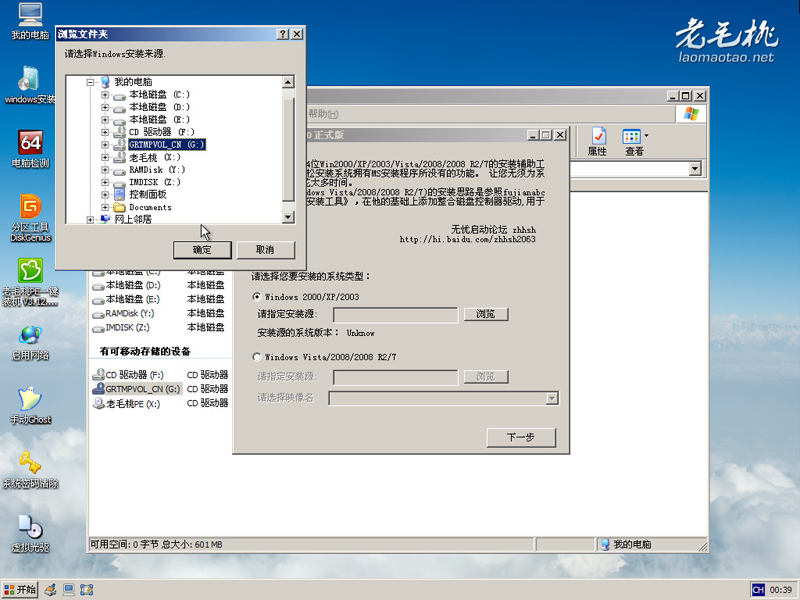Open the Explorer address bar dropdown
This screenshot has height=600, width=800.
(695, 168)
